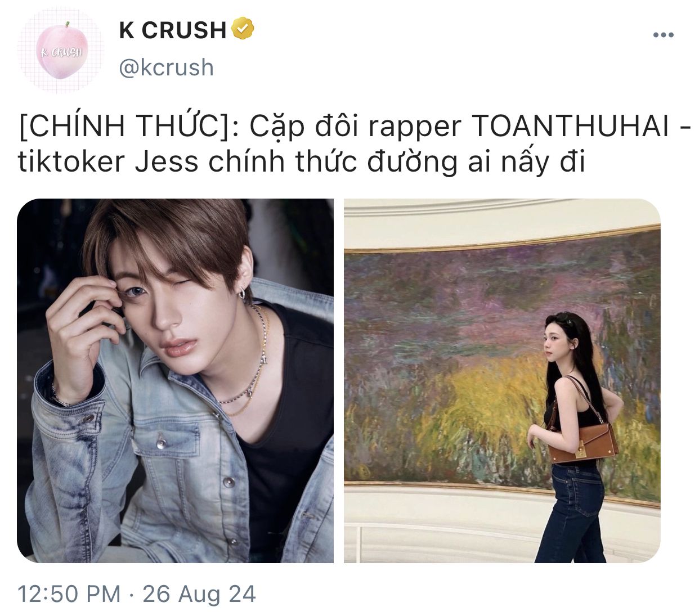Open the left photo of man in denim jacket
The width and height of the screenshot is (699, 616).
pyautogui.click(x=175, y=381)
